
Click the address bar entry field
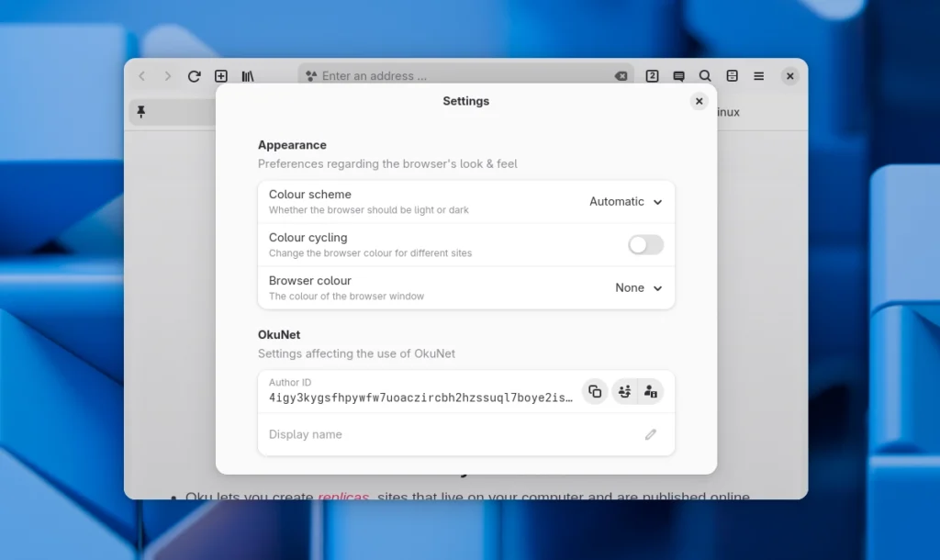point(459,76)
